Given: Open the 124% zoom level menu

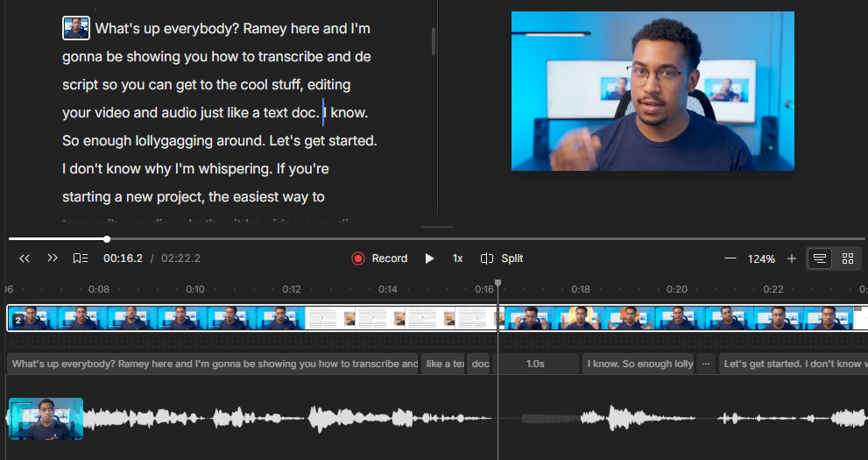Looking at the screenshot, I should point(761,259).
